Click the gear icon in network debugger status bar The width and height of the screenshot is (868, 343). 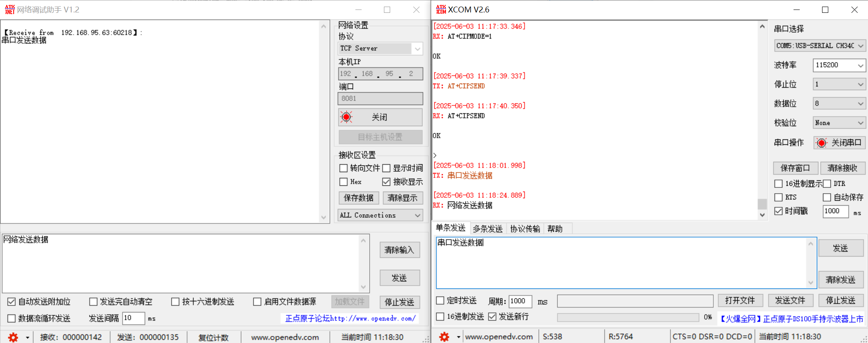[13, 337]
